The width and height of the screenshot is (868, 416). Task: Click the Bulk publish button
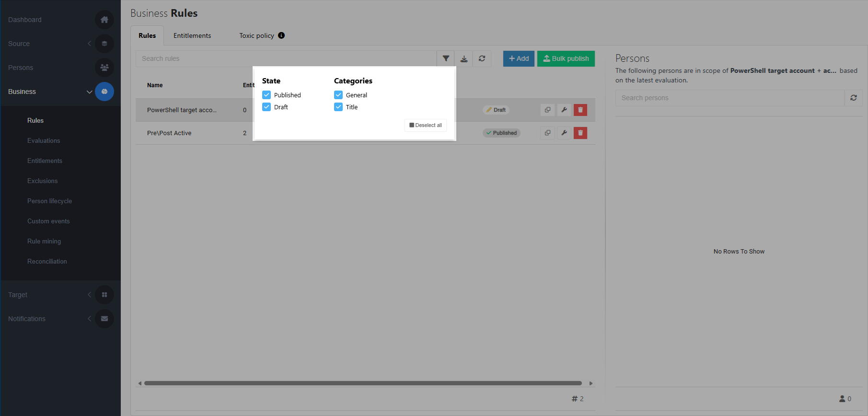[566, 58]
